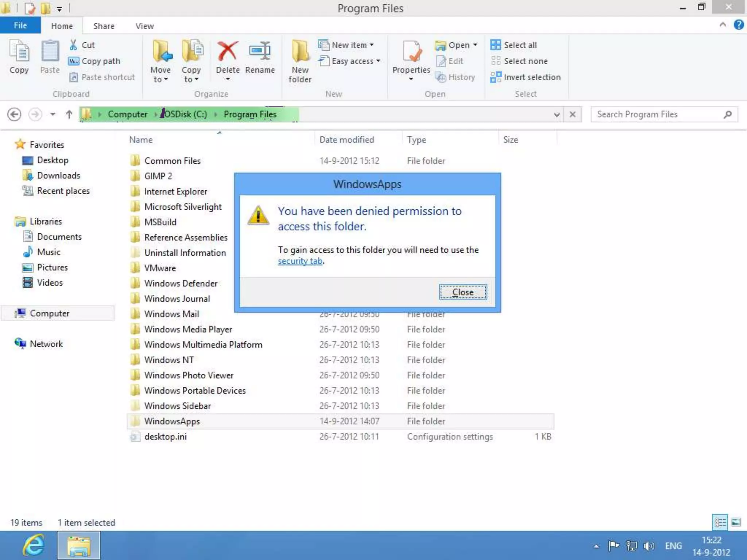Switch to the Share ribbon tab
This screenshot has height=560, width=747.
coord(104,26)
